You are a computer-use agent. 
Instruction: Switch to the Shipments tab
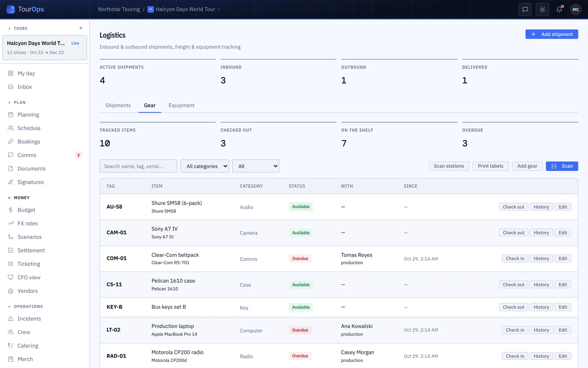[x=118, y=105]
